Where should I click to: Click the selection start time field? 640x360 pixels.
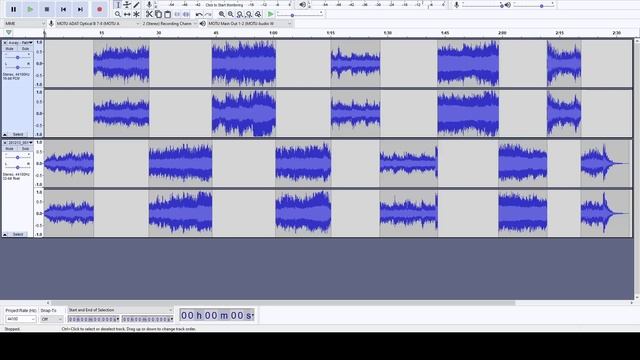click(x=93, y=319)
